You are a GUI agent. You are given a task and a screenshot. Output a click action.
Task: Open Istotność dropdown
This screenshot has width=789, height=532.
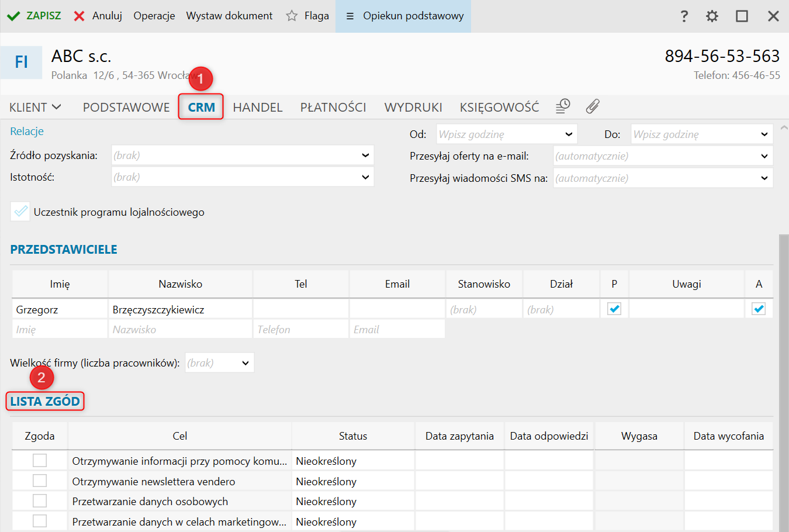tap(243, 177)
